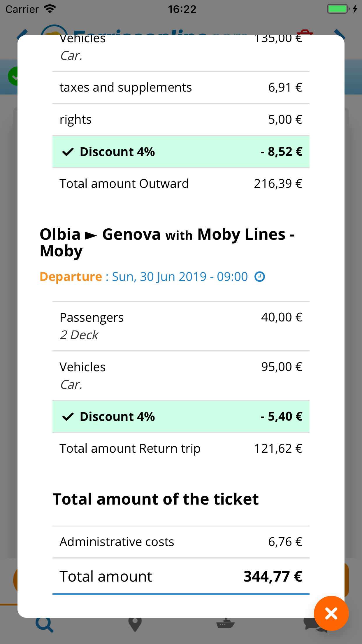Tap the Wi-Fi icon in status bar
Viewport: 362px width, 644px height.
[x=50, y=9]
